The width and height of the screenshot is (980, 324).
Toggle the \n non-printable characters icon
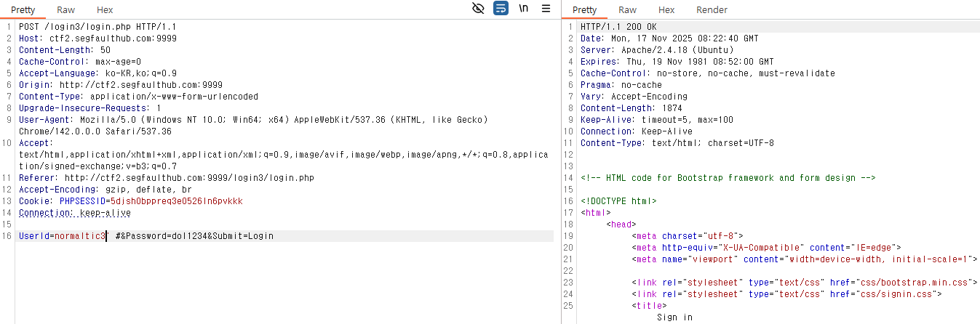point(523,9)
